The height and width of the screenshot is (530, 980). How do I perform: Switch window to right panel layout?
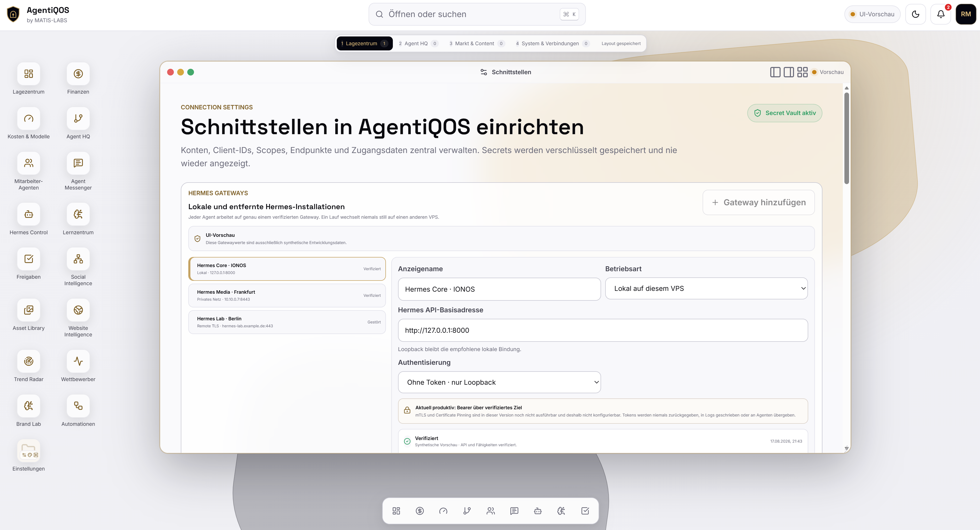click(x=789, y=72)
